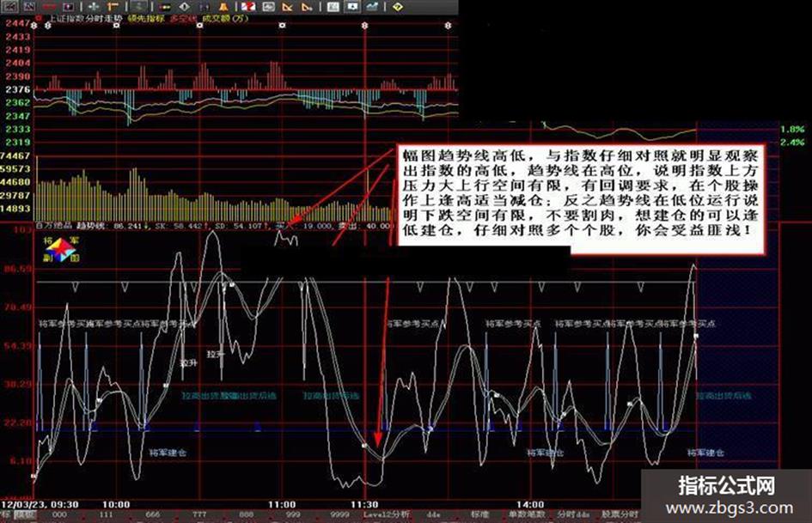
Task: Click the second orange triangle ruler icon
Action: pyautogui.click(x=307, y=7)
